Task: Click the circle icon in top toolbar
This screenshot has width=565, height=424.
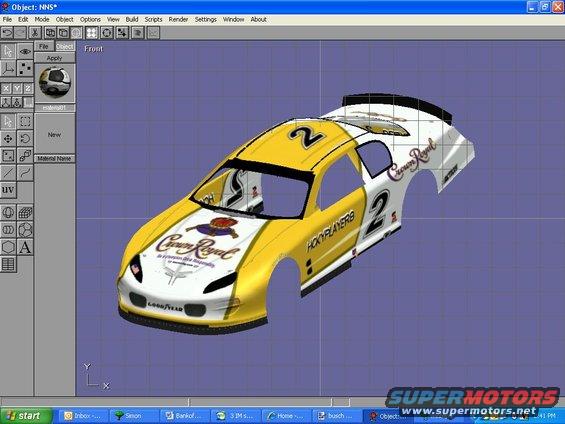Action: (x=107, y=33)
